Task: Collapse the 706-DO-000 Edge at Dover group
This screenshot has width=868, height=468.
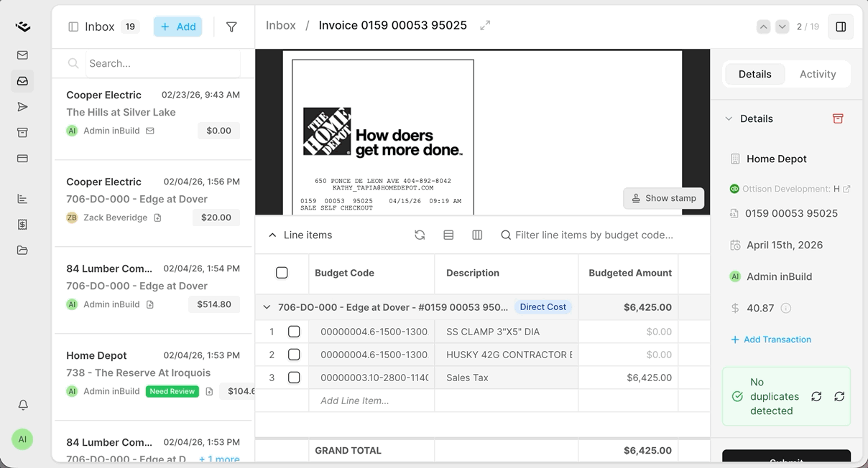Action: 267,307
